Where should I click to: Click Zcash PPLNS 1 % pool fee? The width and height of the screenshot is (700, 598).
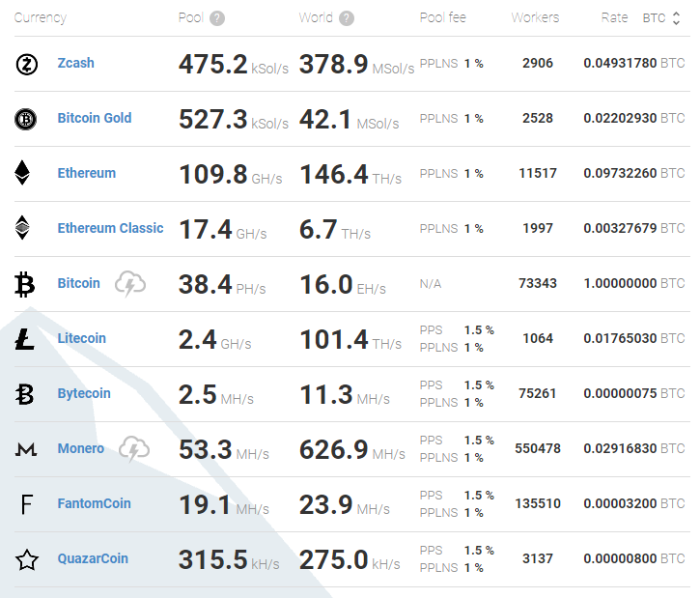pos(451,64)
